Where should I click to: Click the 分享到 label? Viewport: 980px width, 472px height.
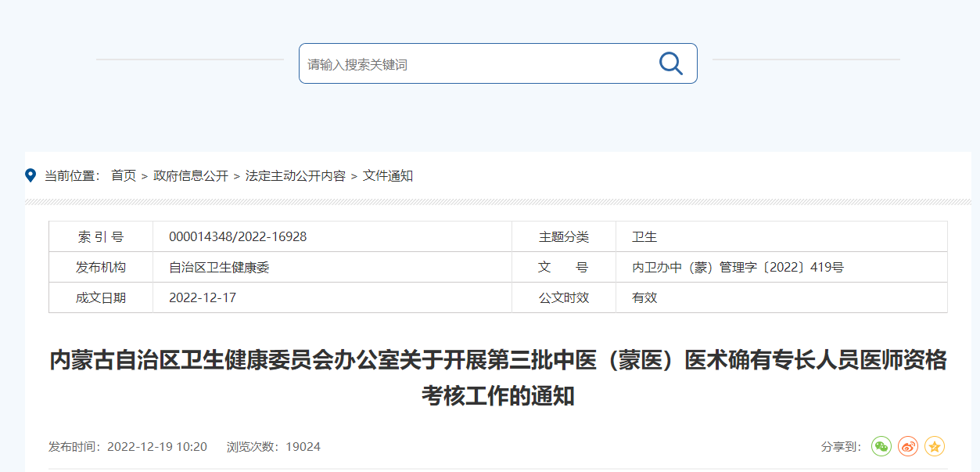(x=841, y=447)
